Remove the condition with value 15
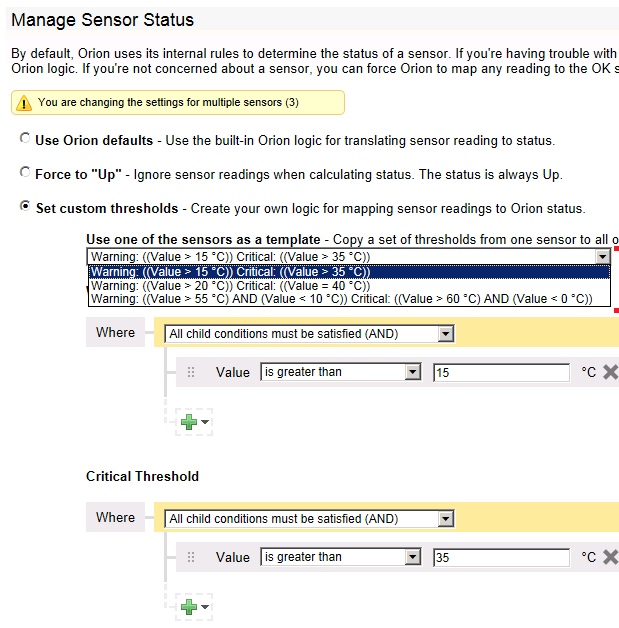The width and height of the screenshot is (619, 628). (x=611, y=372)
